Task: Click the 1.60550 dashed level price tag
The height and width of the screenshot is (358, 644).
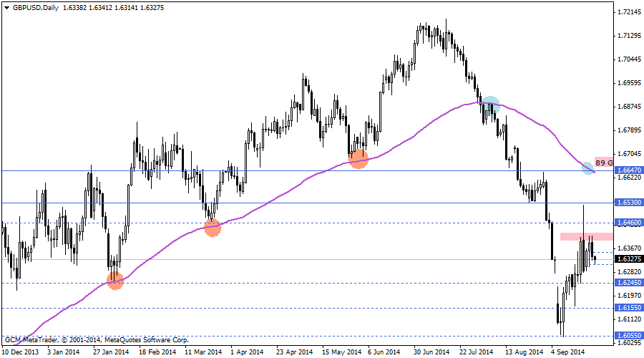Action: coord(628,335)
